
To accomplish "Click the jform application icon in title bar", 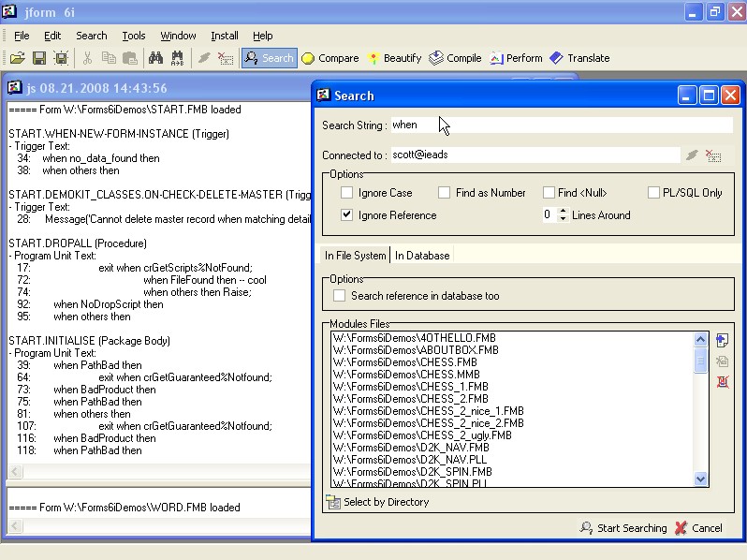I will click(9, 11).
